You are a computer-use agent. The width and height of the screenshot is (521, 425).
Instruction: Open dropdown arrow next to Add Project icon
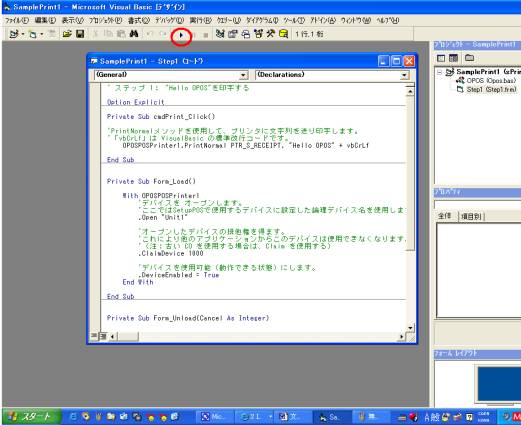click(x=23, y=34)
